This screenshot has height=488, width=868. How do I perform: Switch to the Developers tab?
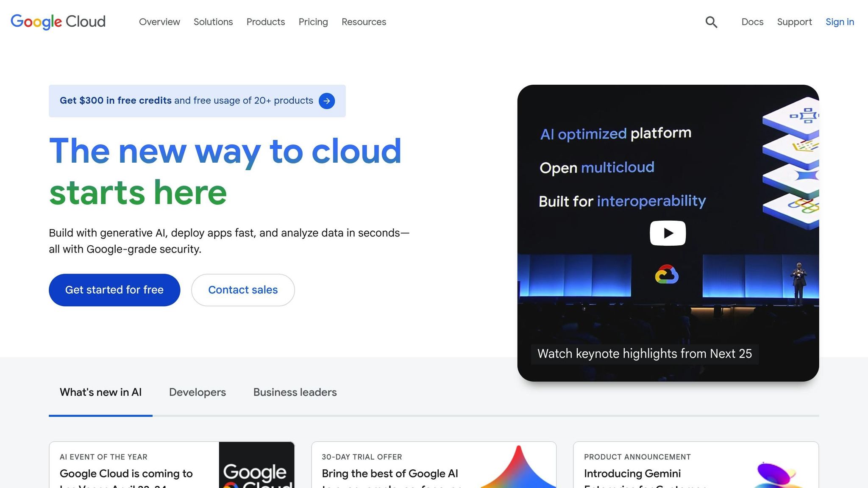pos(197,392)
